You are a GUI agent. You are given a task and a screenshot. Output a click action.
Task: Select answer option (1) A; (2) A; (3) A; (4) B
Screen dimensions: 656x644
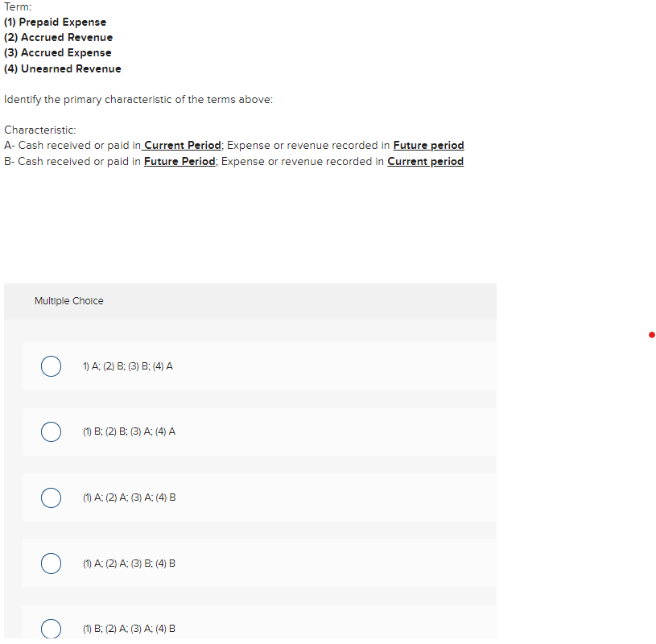click(x=51, y=497)
